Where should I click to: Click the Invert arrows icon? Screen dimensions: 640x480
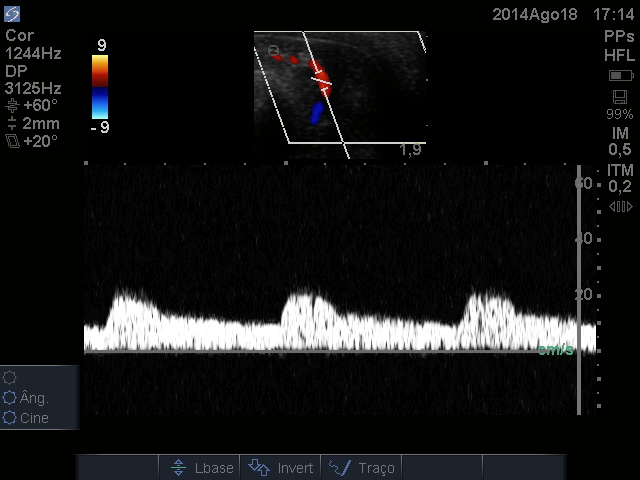259,468
